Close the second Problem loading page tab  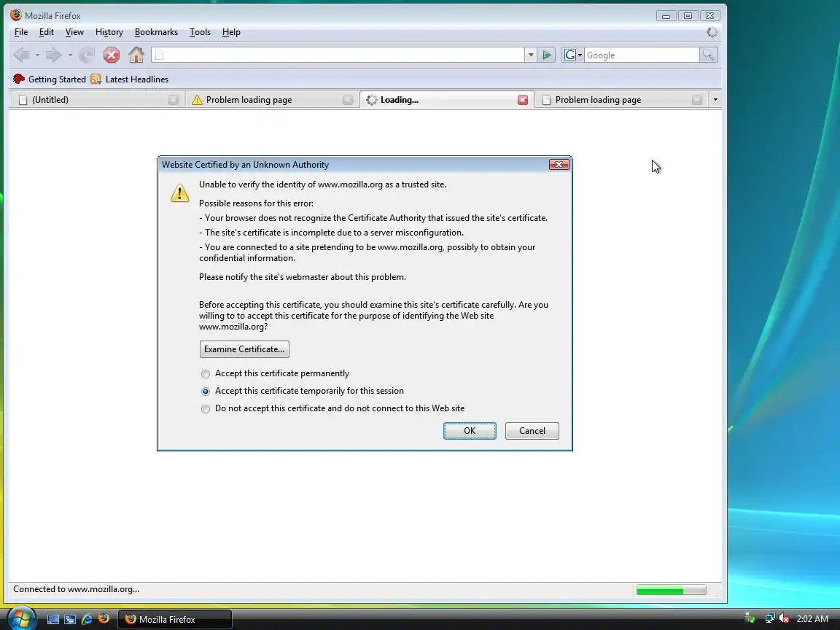348,100
